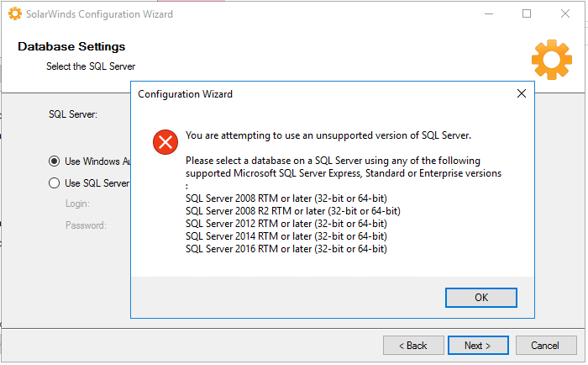
Task: Select the Use Windows Authentication radio button
Action: [x=55, y=161]
